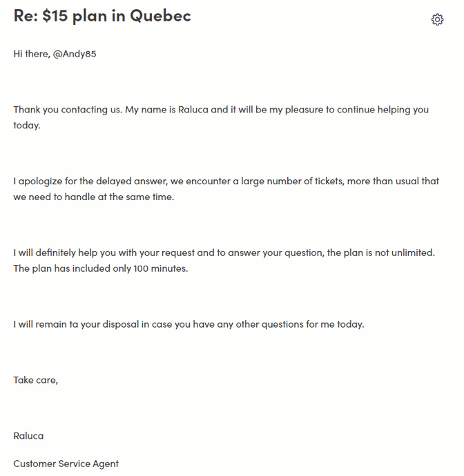The width and height of the screenshot is (464, 476).
Task: Click the "Raluca" signature line
Action: [28, 435]
